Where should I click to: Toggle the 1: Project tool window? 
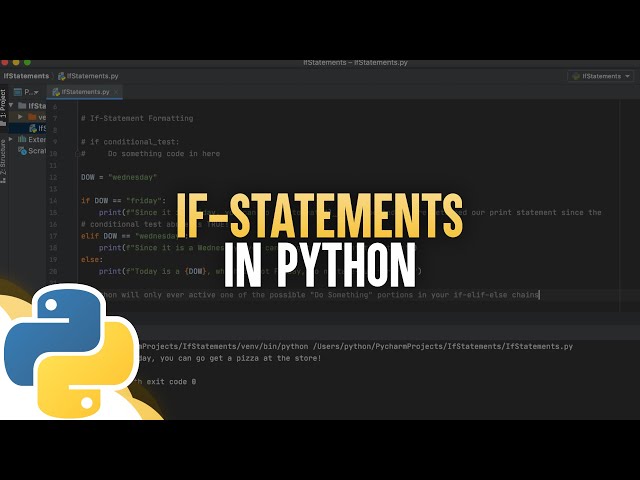[x=3, y=107]
